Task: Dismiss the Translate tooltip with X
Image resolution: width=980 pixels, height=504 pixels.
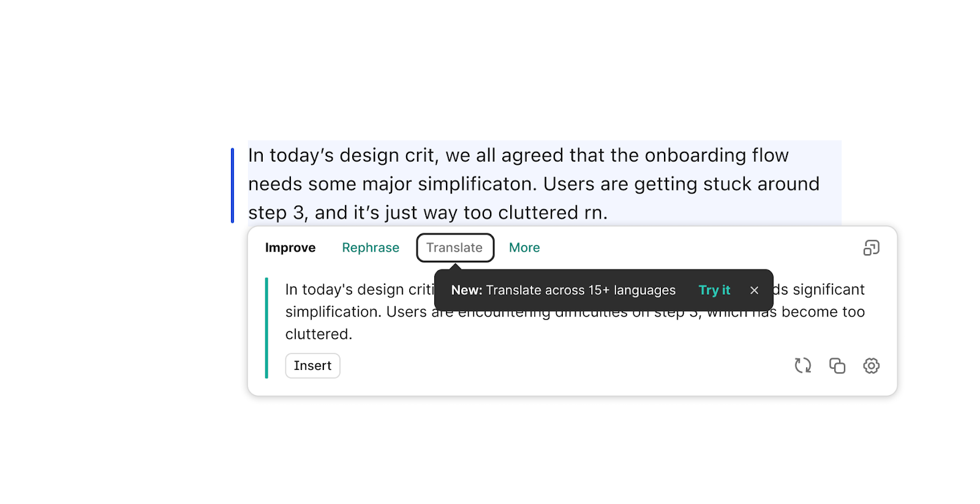Action: pyautogui.click(x=754, y=290)
